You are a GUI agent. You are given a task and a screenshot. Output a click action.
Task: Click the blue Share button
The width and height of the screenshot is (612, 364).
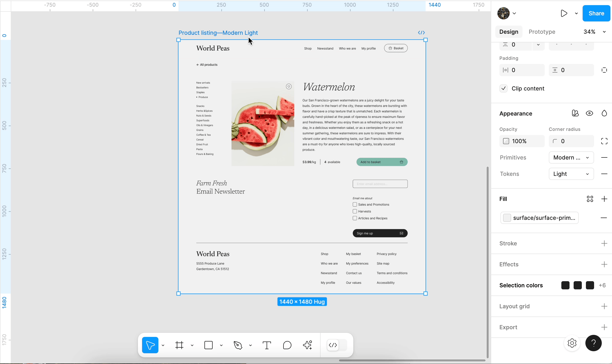click(x=596, y=13)
